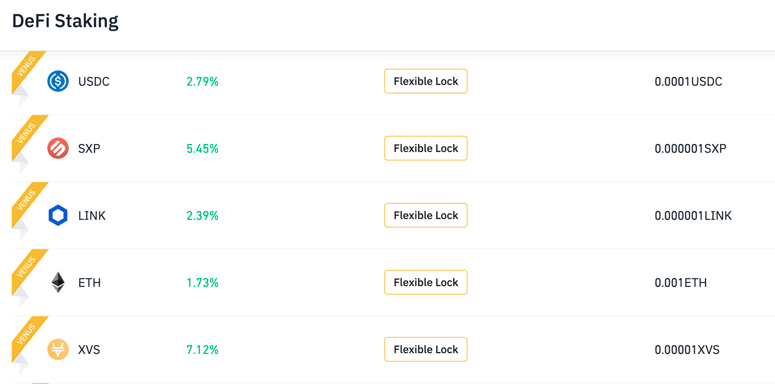
Task: Select Flexible Lock for XVS
Action: 426,349
